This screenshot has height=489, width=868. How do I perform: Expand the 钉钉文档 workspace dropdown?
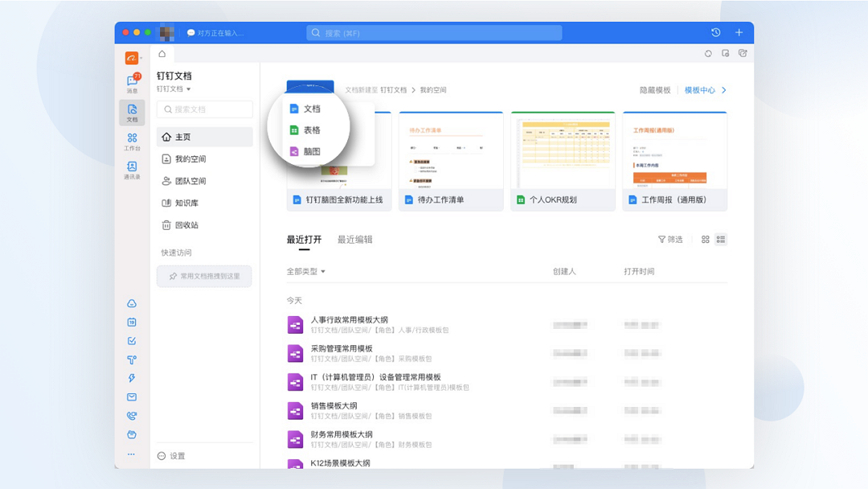pos(174,89)
